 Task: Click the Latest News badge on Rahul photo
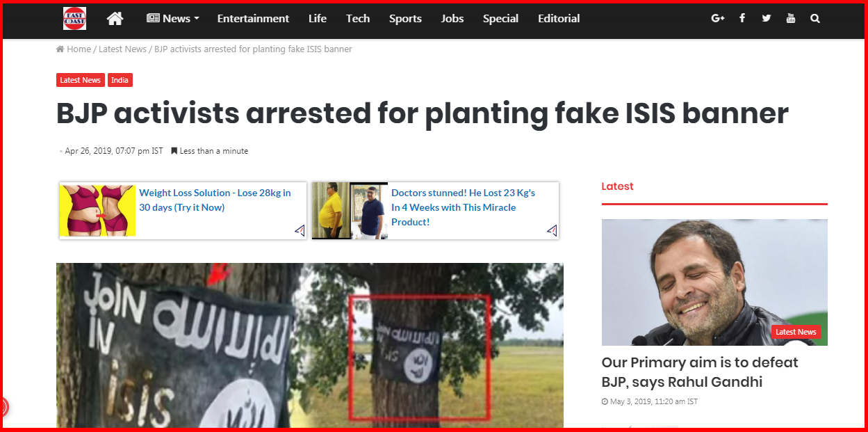coord(796,332)
